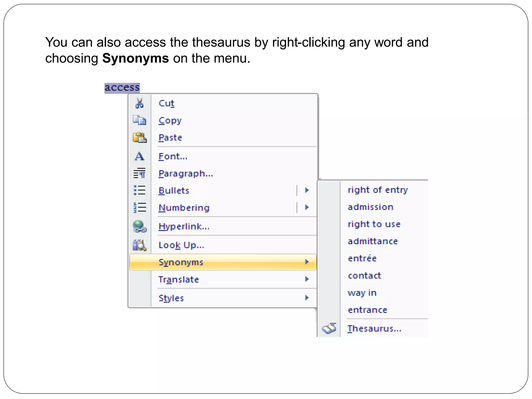The image size is (532, 399).
Task: Pick synonym 'entrance'
Action: 368,310
